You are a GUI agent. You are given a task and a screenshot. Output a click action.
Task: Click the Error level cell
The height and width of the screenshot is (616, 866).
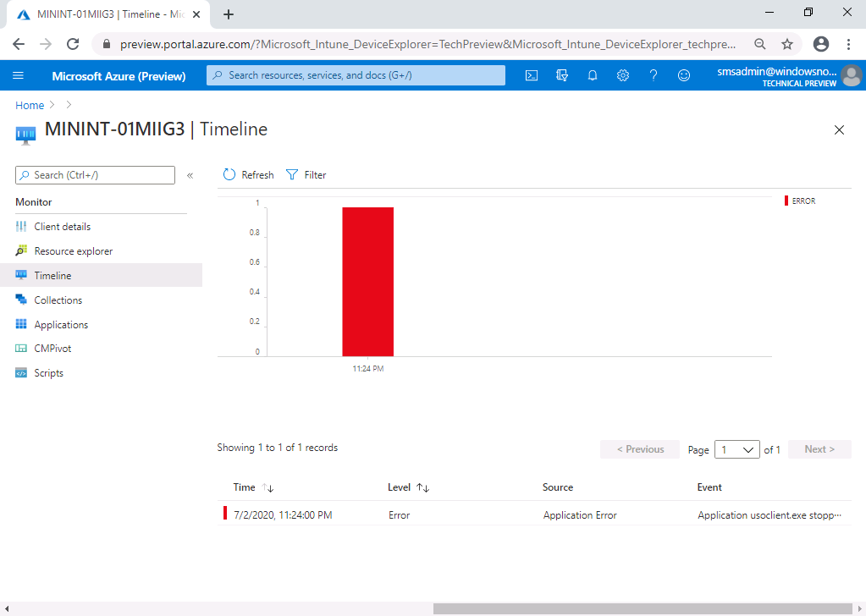[400, 515]
